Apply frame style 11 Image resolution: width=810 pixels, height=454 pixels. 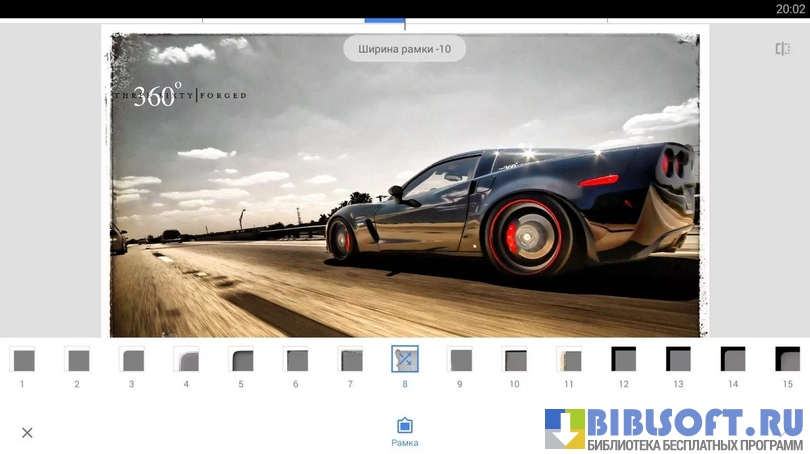coord(569,359)
